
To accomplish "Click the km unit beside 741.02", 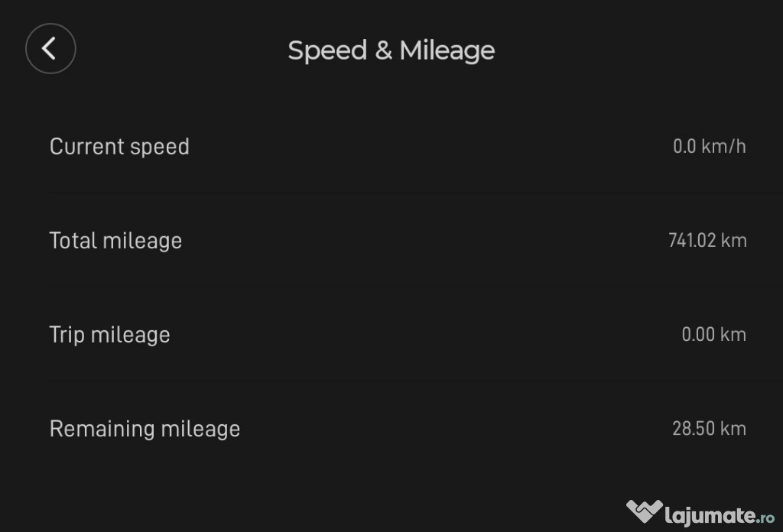I will click(734, 240).
